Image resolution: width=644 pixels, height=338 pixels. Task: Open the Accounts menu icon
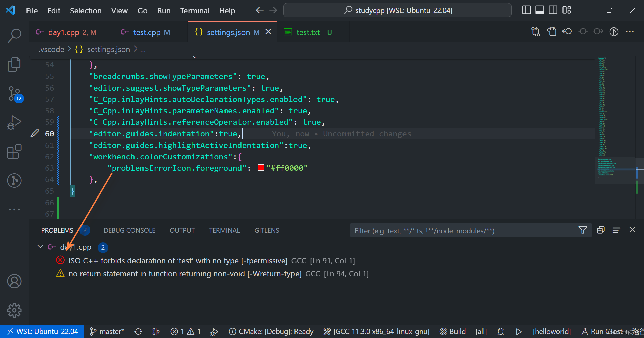[14, 281]
